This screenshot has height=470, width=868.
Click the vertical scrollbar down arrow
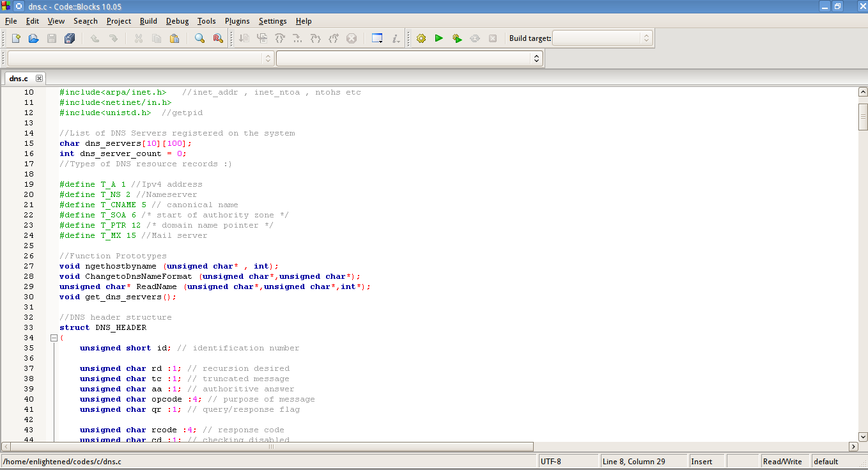862,437
